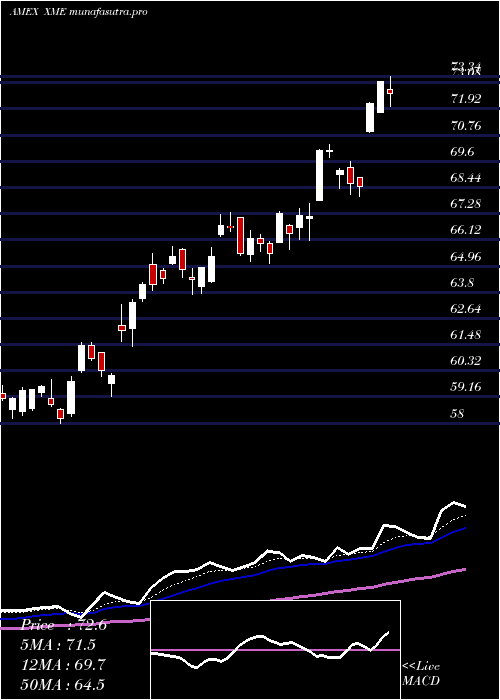Image resolution: width=500 pixels, height=700 pixels.
Task: Select the 58 price axis label
Action: click(x=458, y=413)
